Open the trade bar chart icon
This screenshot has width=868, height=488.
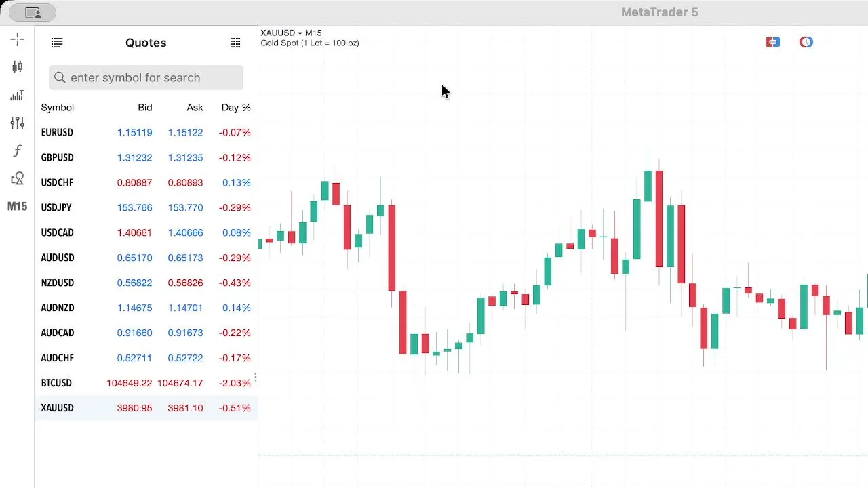tap(18, 96)
